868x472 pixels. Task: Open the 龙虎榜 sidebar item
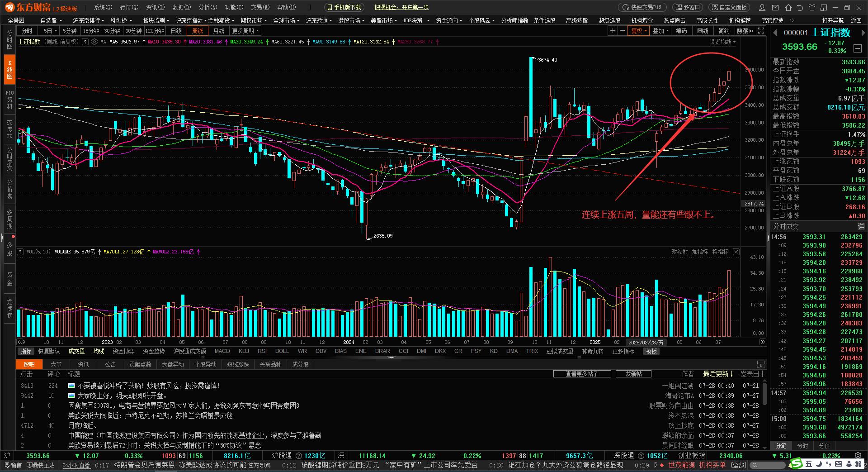tap(9, 308)
